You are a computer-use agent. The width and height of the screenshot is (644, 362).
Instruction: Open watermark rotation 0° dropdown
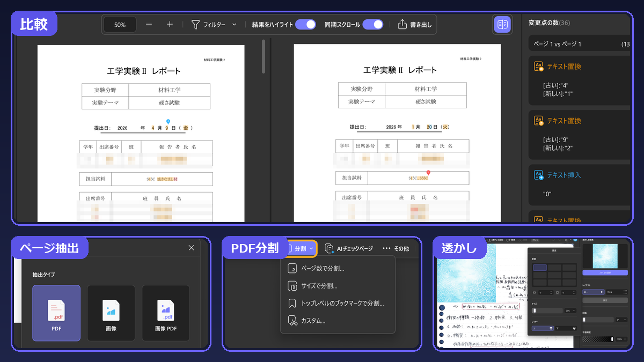point(621,320)
